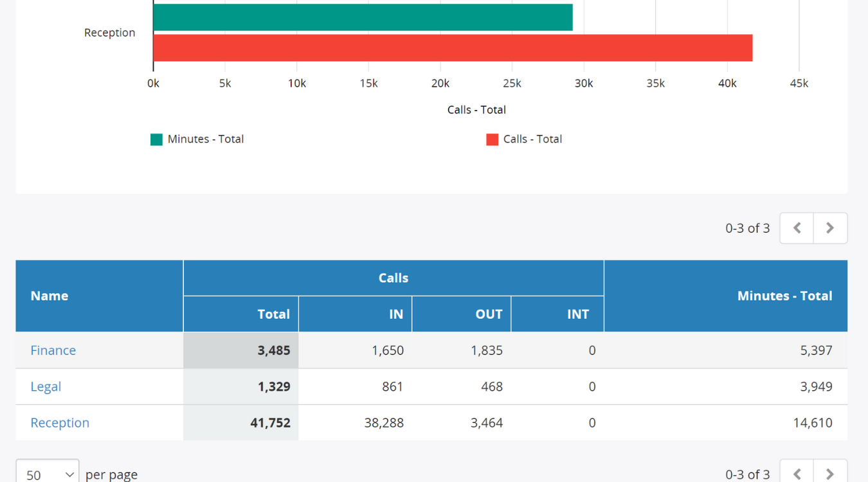Select Legal minutes value 3,949
The image size is (868, 482).
click(816, 386)
